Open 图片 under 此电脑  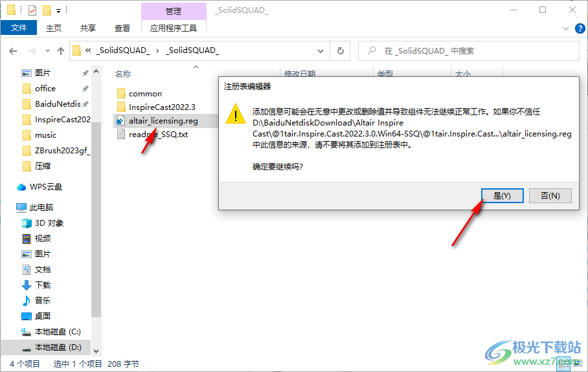tap(42, 254)
